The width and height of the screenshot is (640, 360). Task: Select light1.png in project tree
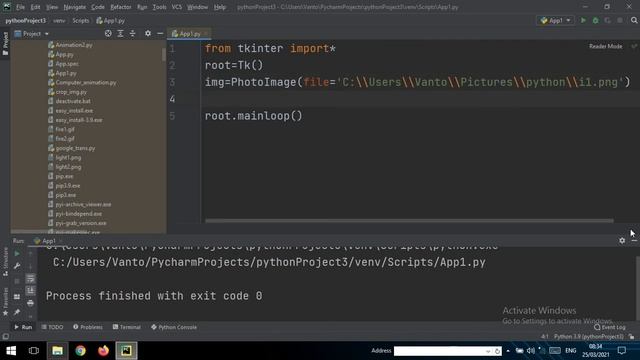coord(64,158)
